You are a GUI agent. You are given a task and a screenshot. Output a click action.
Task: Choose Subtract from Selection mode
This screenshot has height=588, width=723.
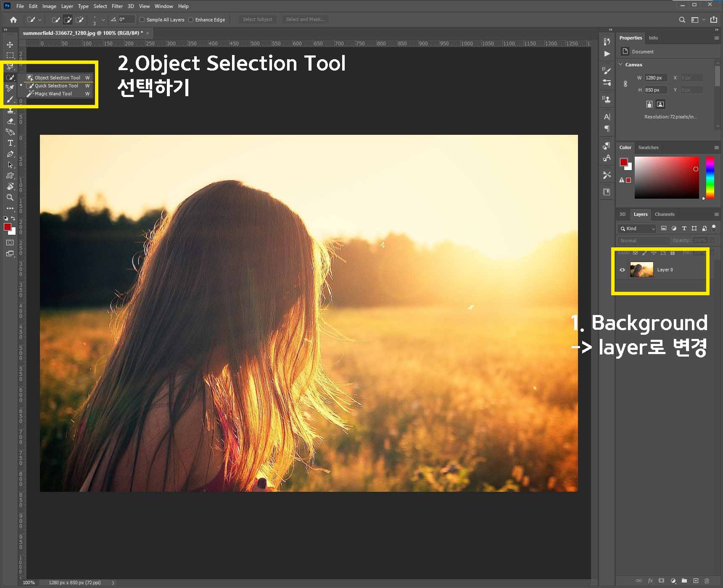(79, 20)
